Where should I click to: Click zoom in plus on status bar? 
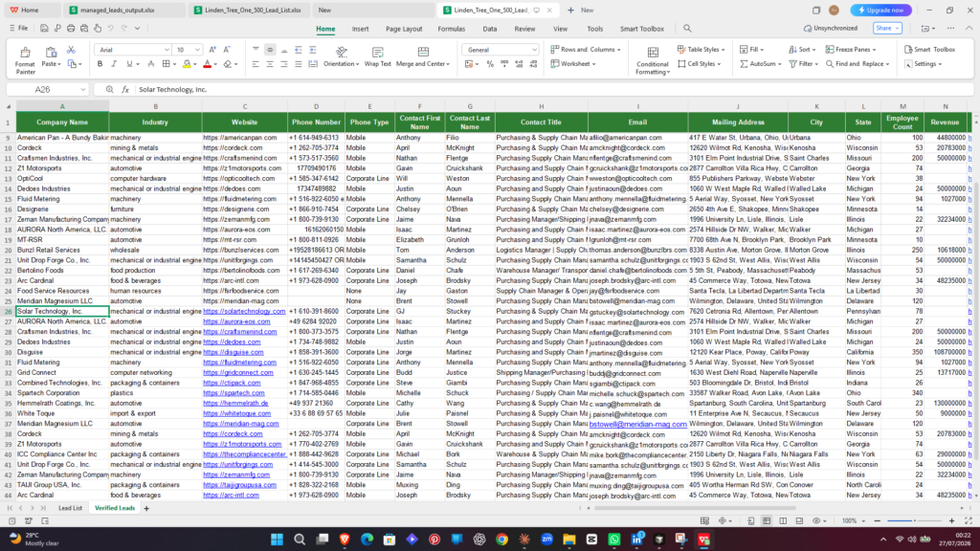click(x=952, y=520)
